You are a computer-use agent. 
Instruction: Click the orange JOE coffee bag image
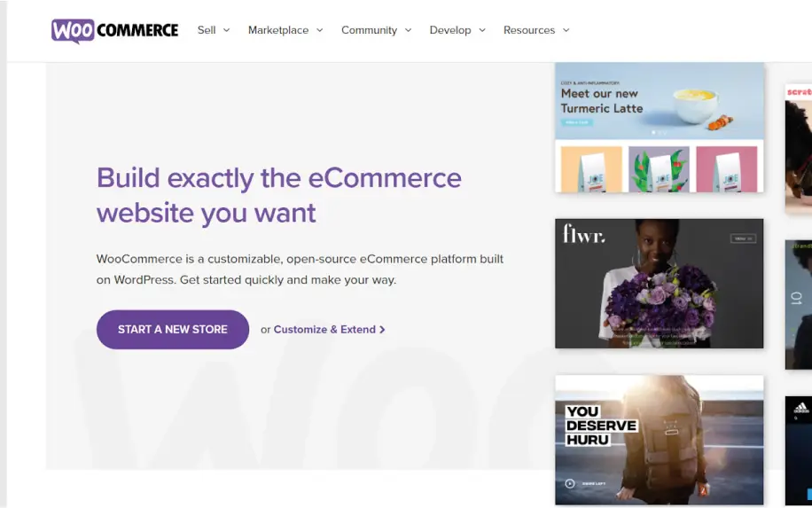click(x=591, y=169)
